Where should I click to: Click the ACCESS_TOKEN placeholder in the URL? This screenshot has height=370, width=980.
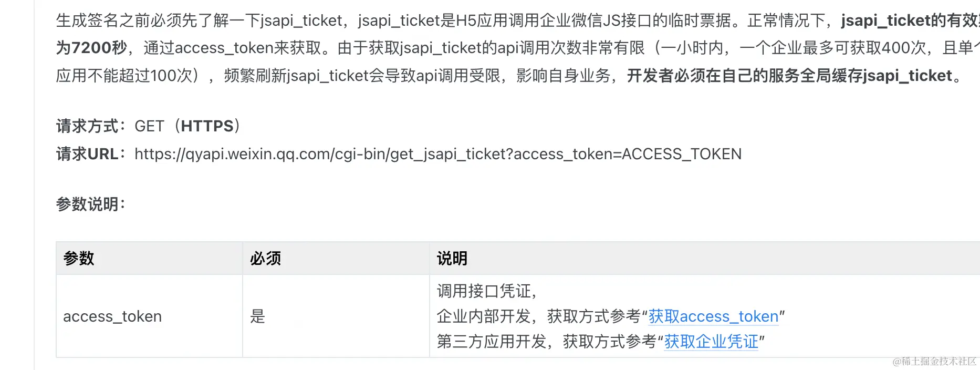pyautogui.click(x=682, y=154)
